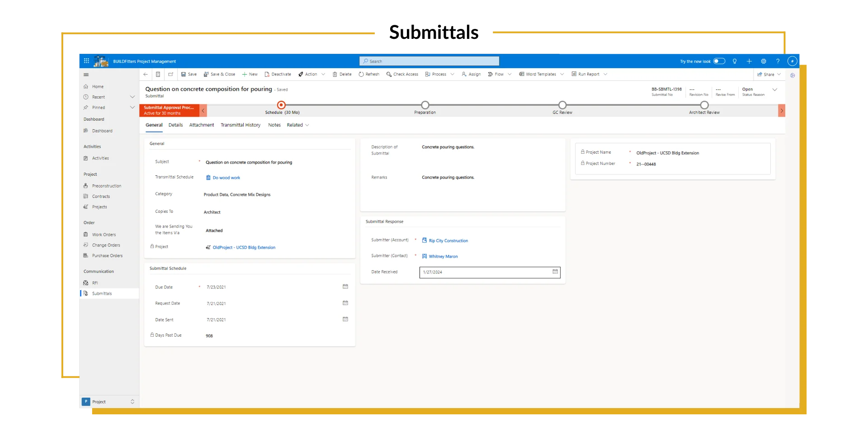Click the Save & Close button
The height and width of the screenshot is (427, 868).
click(x=219, y=74)
